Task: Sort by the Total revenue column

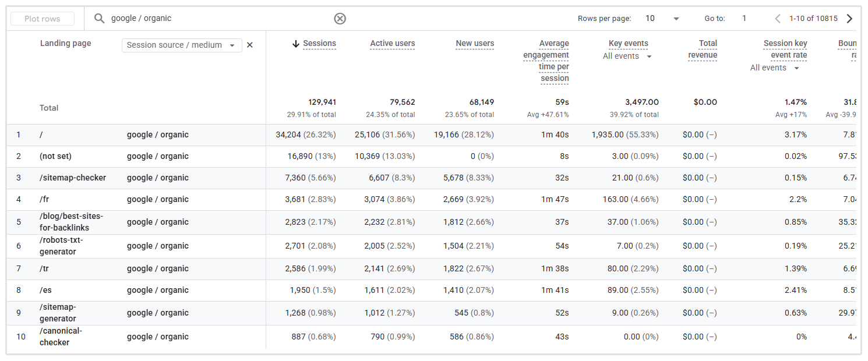Action: coord(703,49)
